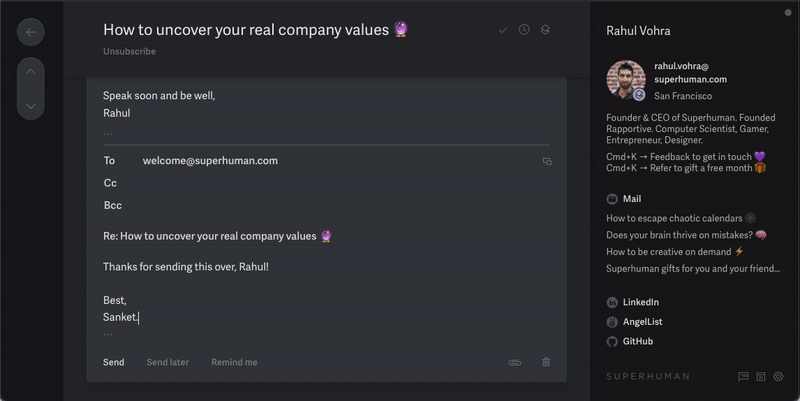Mark conversation done with checkmark icon

coord(503,30)
